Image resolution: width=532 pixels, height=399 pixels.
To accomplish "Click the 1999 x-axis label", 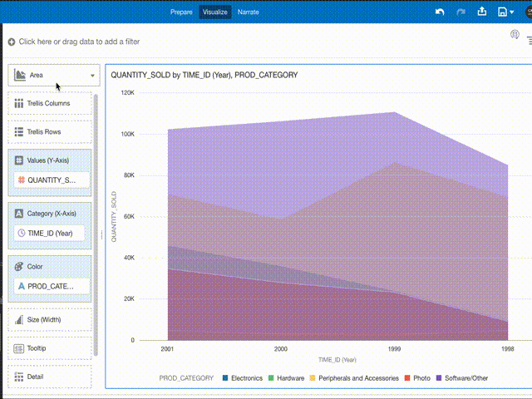I will click(x=394, y=349).
